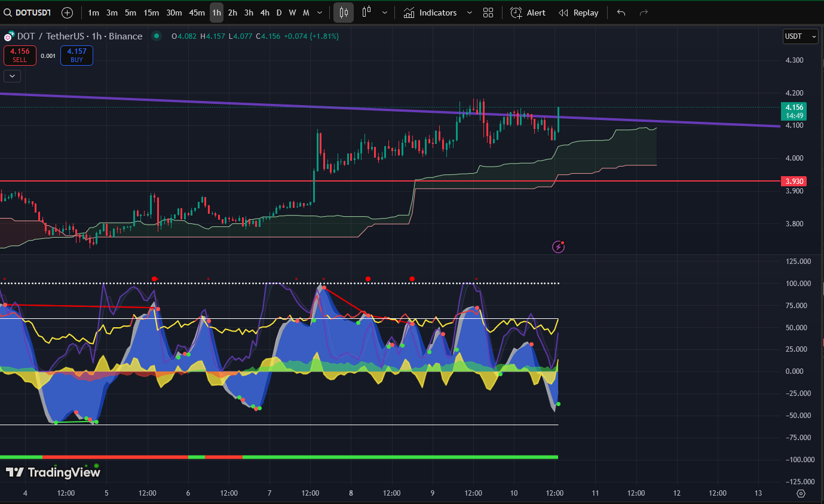Choose the 45m timeframe

pyautogui.click(x=197, y=13)
